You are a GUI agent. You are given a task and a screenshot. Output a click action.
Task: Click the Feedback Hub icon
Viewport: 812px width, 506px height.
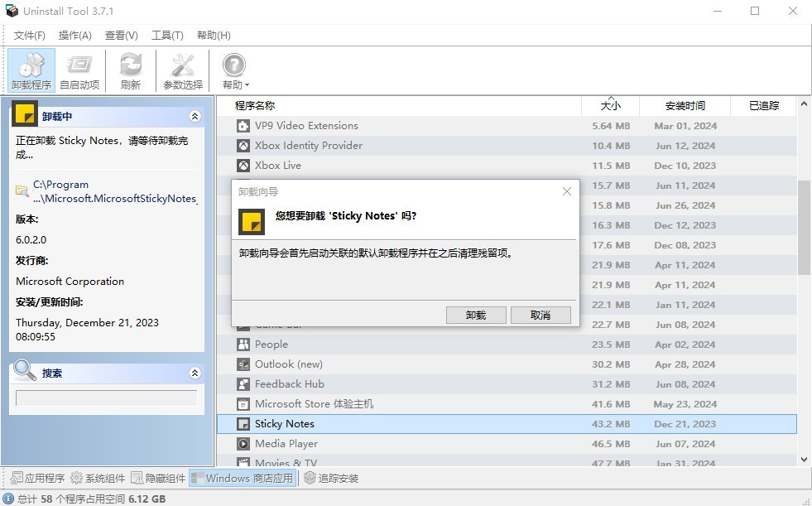[x=243, y=384]
